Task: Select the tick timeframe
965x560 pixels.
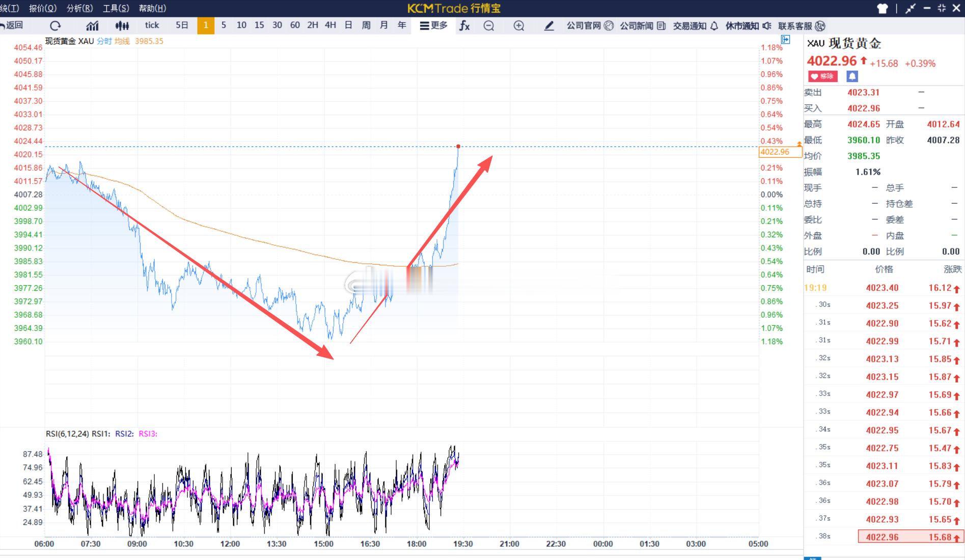Action: coord(152,25)
